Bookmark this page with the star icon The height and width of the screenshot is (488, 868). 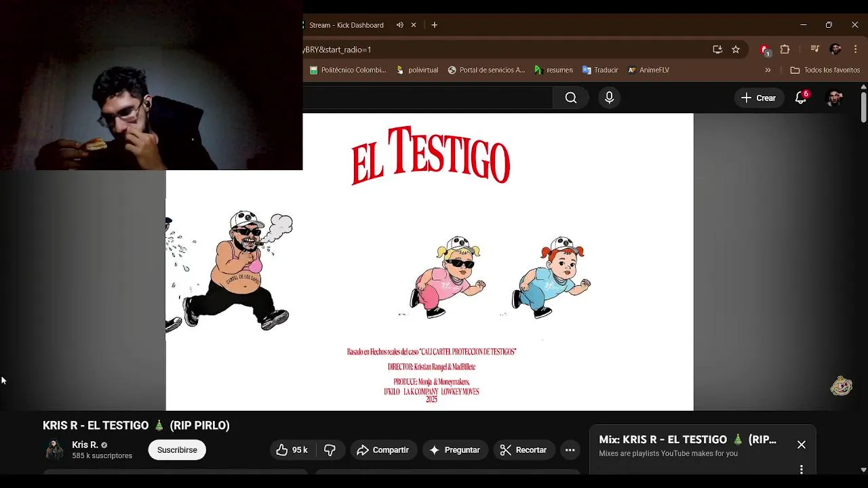tap(736, 49)
